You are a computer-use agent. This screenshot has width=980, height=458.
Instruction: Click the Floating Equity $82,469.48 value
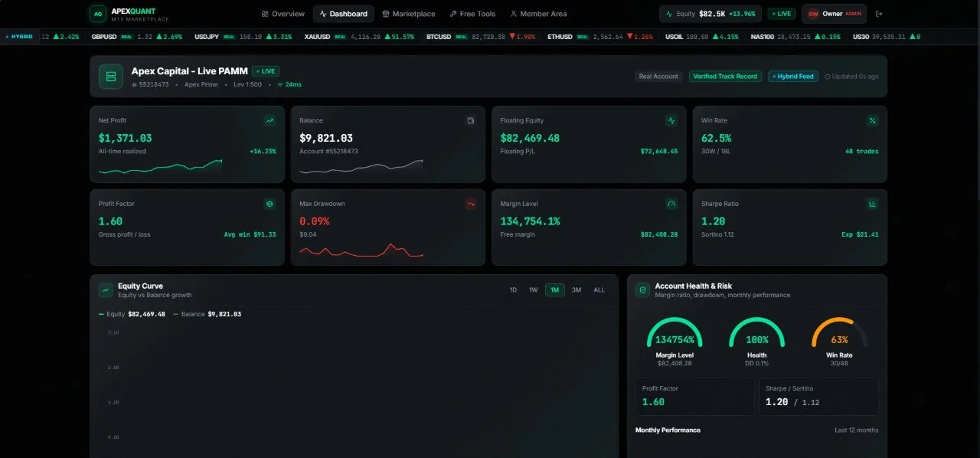point(530,138)
